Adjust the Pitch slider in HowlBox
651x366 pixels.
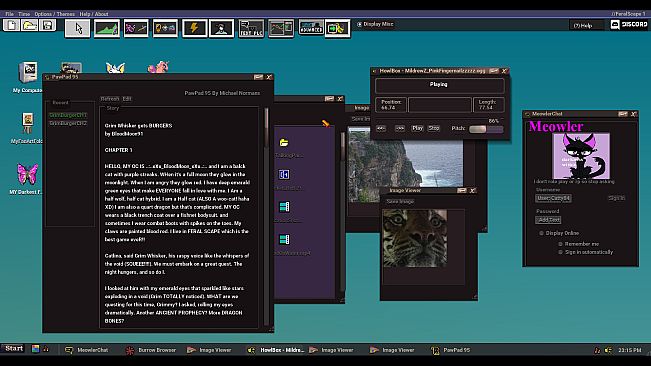[486, 129]
